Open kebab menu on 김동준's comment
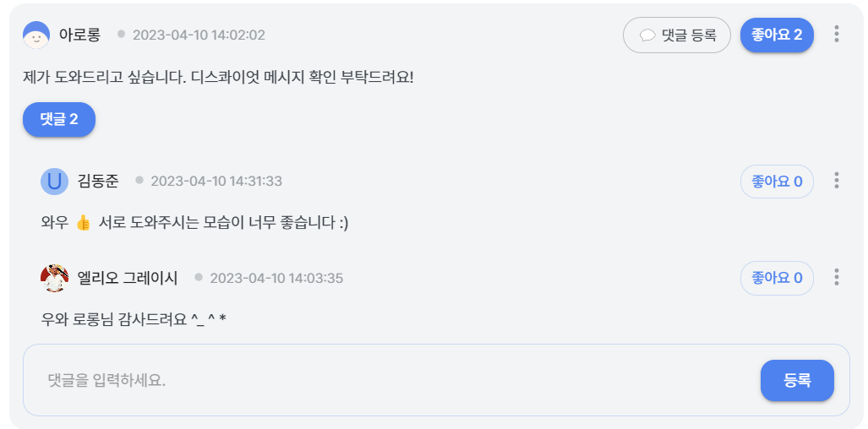 pyautogui.click(x=836, y=181)
